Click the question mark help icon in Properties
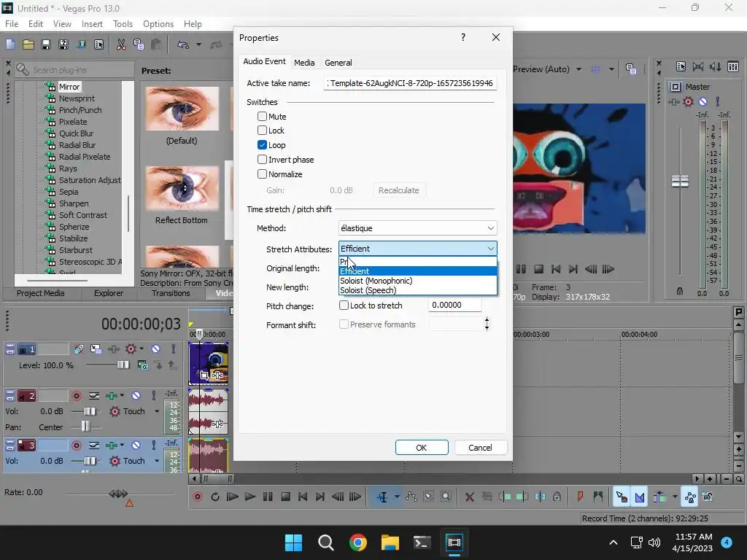 click(x=463, y=37)
